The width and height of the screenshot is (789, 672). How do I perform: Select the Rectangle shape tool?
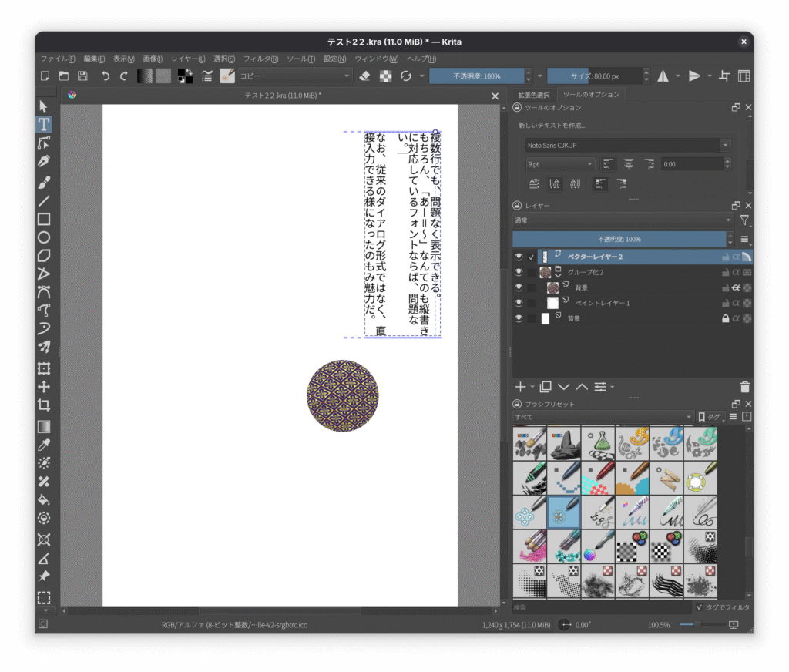44,219
